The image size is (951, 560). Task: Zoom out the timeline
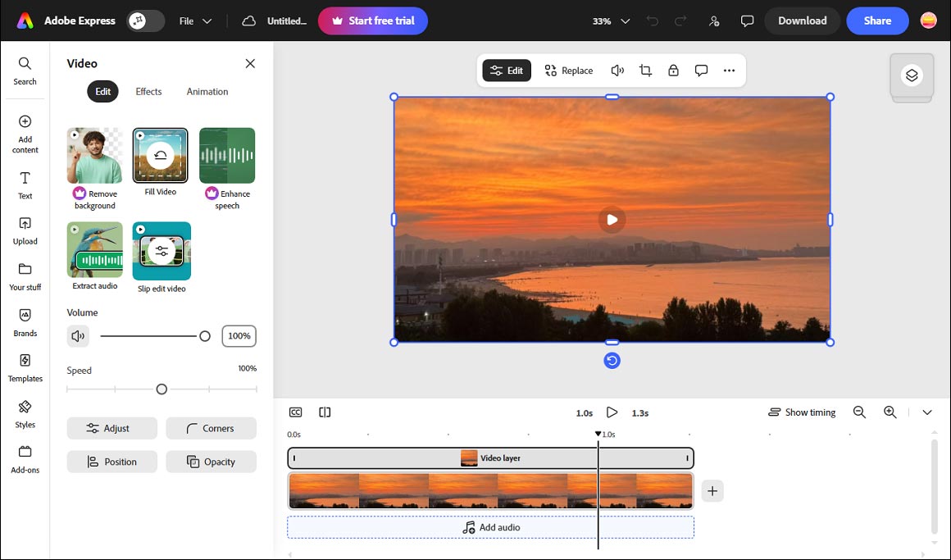(859, 412)
